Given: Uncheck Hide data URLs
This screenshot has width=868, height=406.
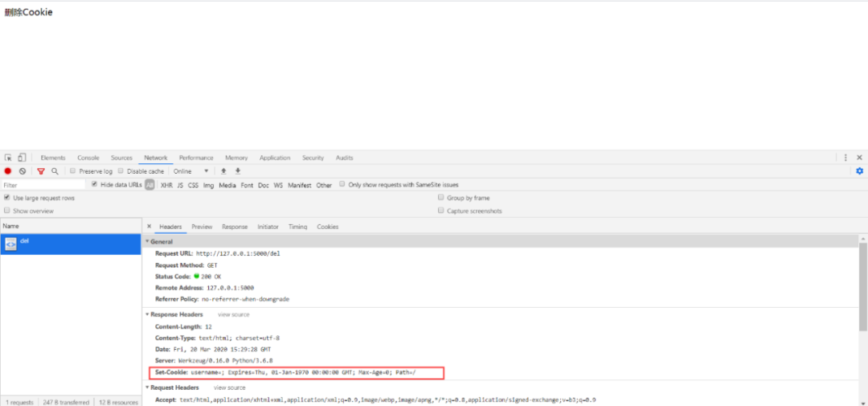Looking at the screenshot, I should point(95,184).
